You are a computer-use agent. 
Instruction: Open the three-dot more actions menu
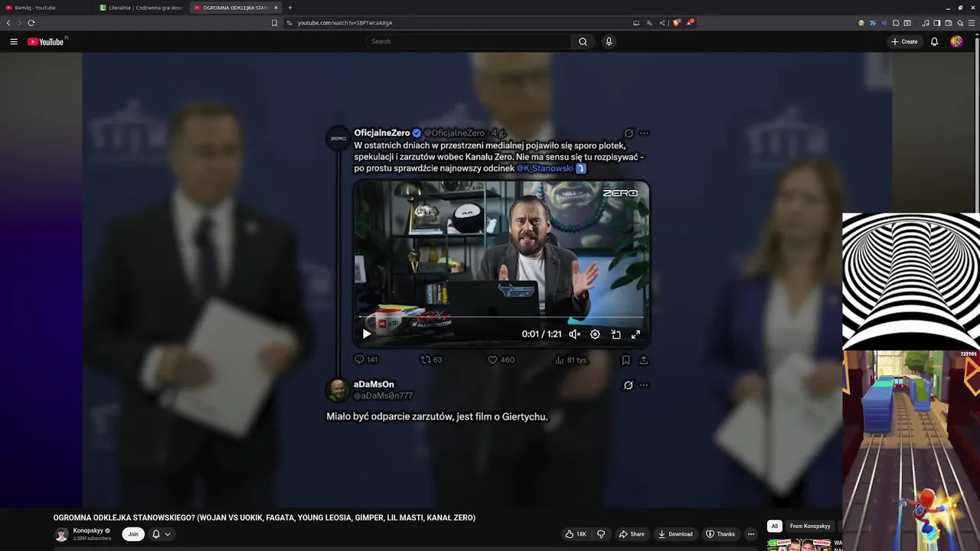(751, 534)
